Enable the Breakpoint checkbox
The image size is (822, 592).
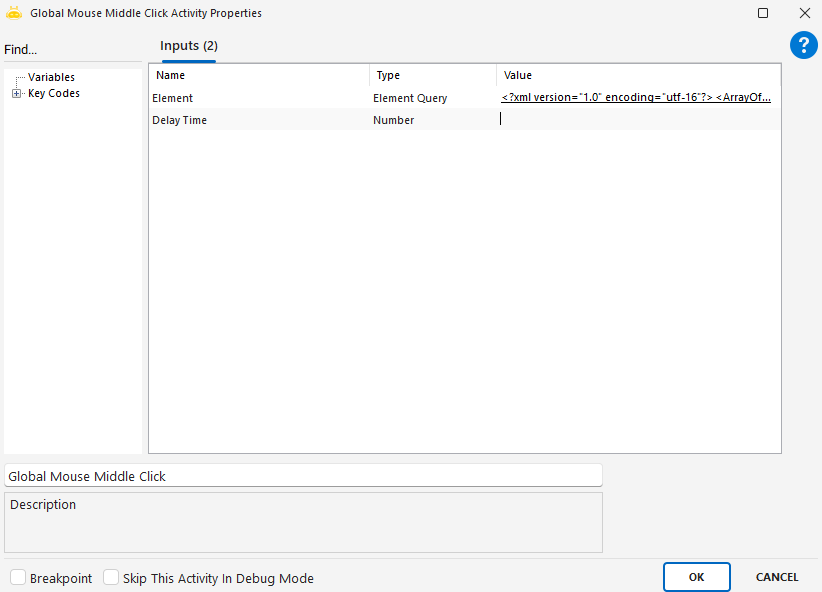point(19,578)
